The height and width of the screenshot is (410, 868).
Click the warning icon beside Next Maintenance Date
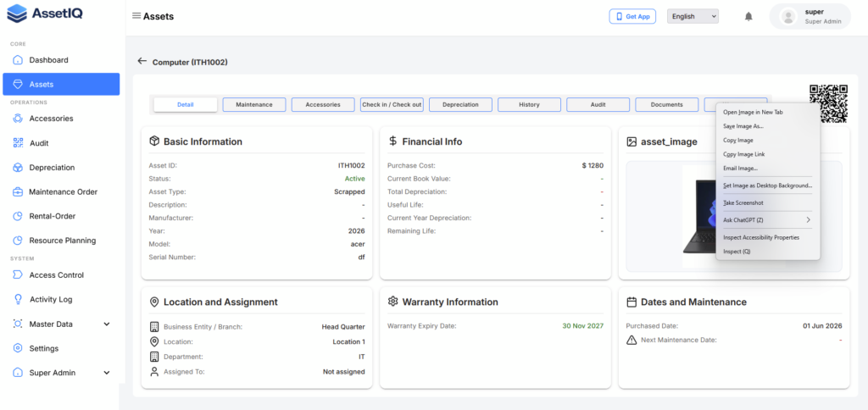631,340
